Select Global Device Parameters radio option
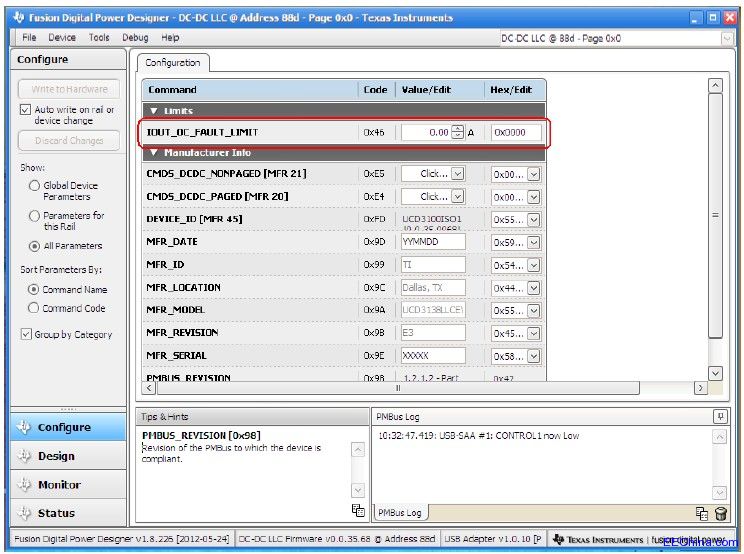The image size is (744, 554). coord(34,185)
